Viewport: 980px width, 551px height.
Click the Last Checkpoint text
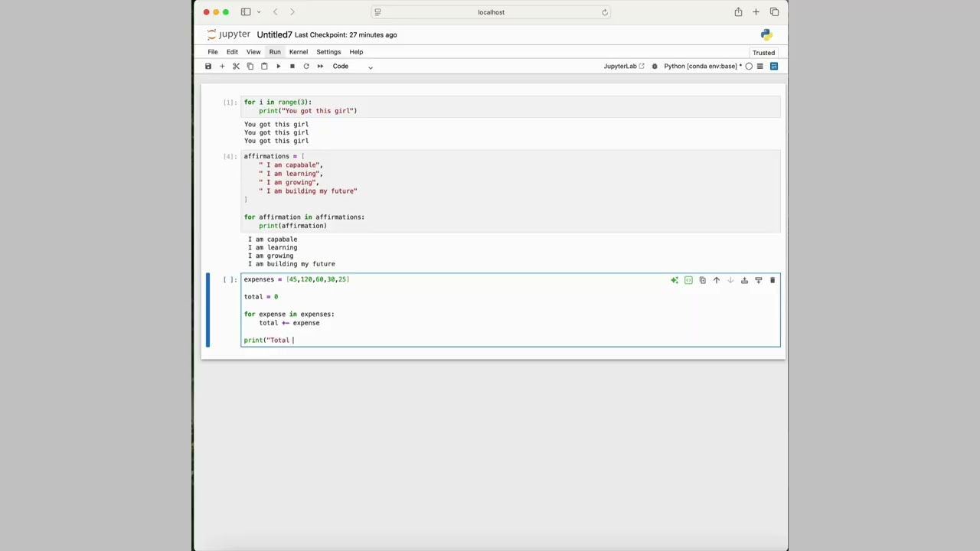tap(345, 35)
